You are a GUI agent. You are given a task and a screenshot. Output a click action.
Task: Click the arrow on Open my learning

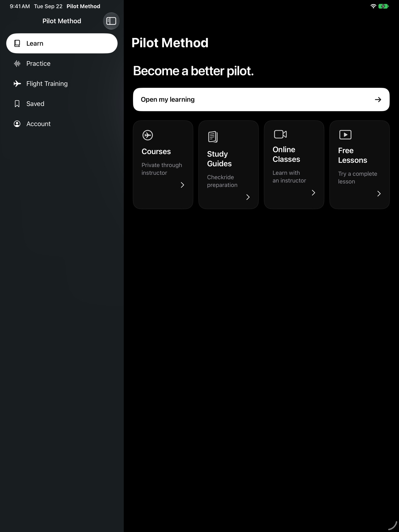[378, 100]
